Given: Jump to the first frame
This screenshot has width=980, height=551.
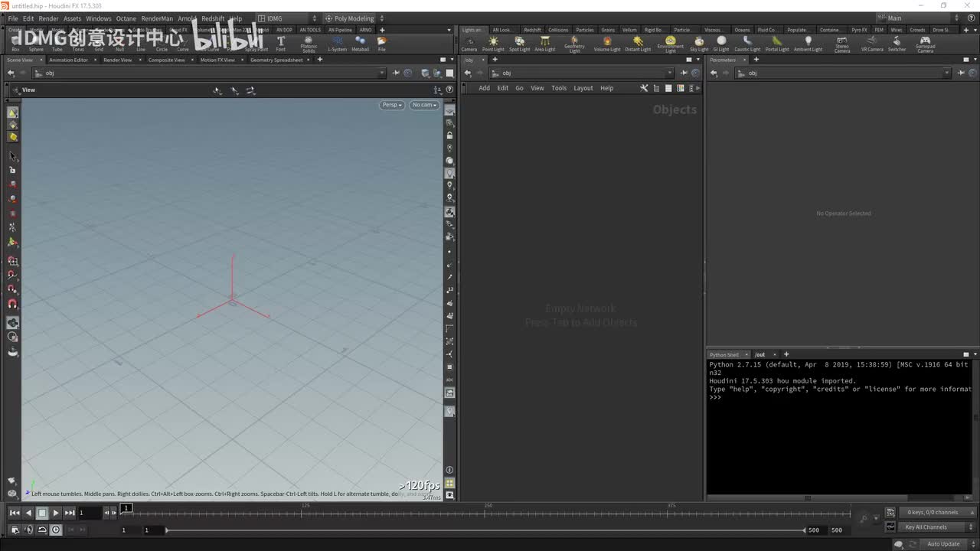Looking at the screenshot, I should pyautogui.click(x=15, y=513).
